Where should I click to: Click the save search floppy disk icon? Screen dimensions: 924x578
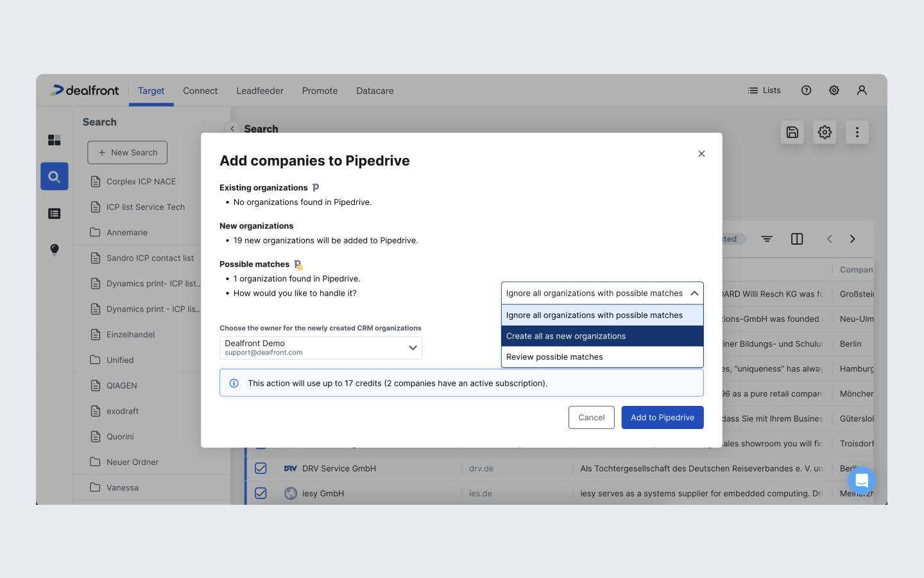tap(792, 132)
